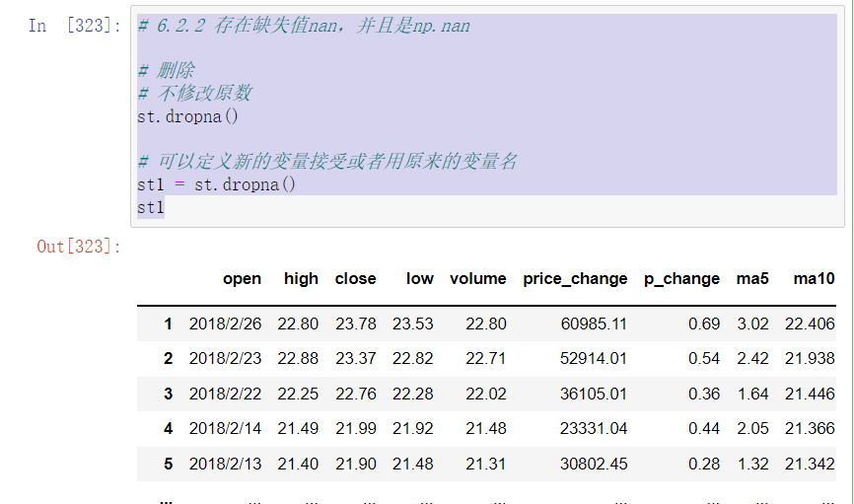
Task: Click the comment about defining new variable
Action: 327,162
